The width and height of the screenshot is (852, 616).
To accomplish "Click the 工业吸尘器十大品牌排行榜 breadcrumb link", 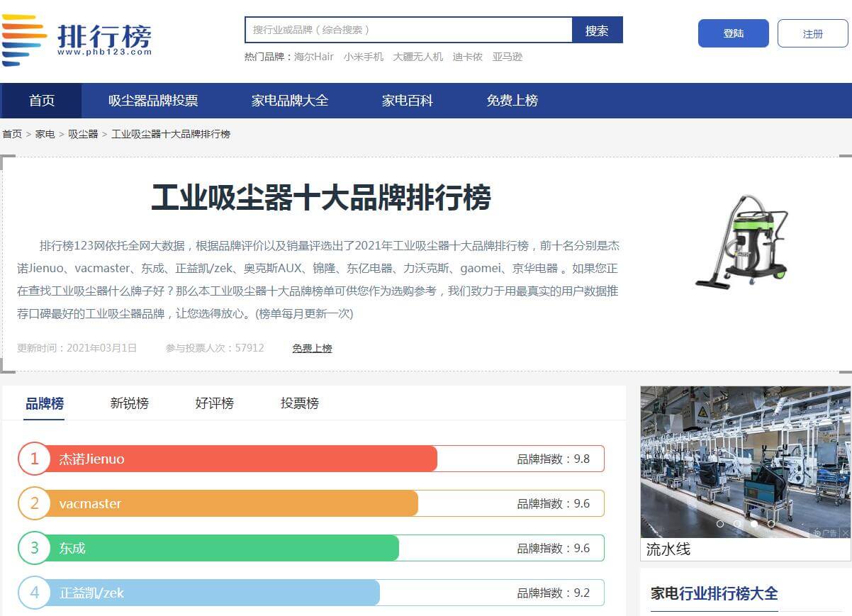I will (171, 134).
